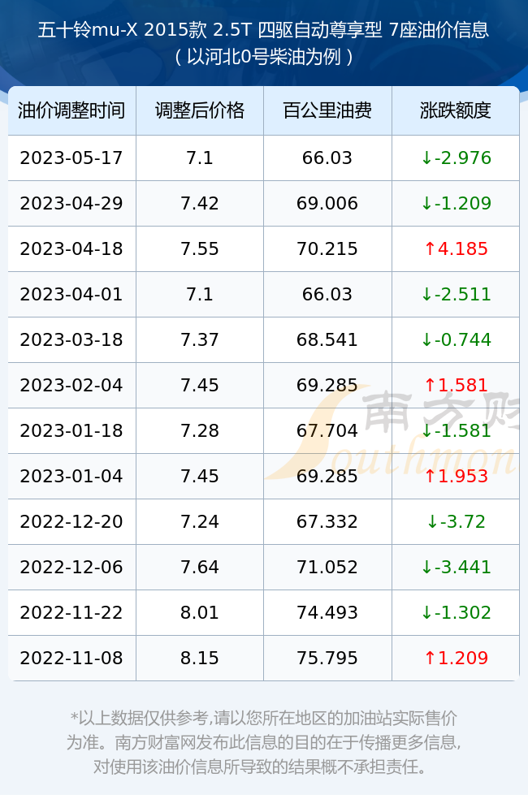Click the red up arrow beside 1.953

pos(430,477)
